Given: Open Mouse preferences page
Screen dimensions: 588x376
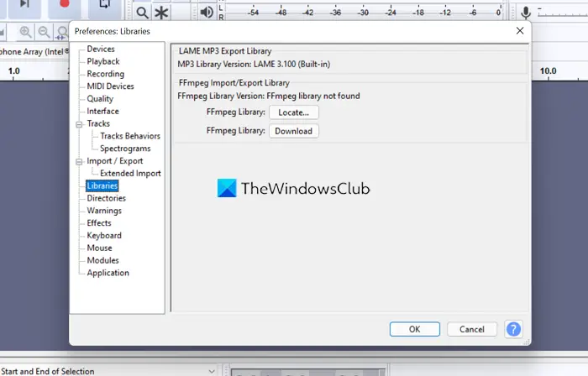Looking at the screenshot, I should pyautogui.click(x=99, y=248).
